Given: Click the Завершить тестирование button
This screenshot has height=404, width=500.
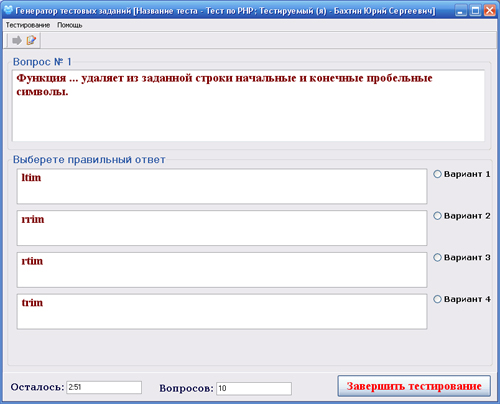Looking at the screenshot, I should [x=414, y=386].
